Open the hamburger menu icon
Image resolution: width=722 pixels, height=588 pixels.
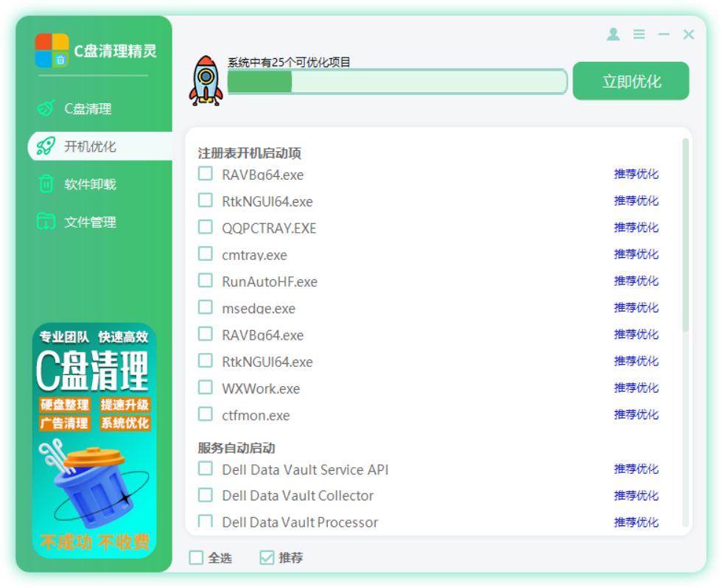tap(639, 34)
